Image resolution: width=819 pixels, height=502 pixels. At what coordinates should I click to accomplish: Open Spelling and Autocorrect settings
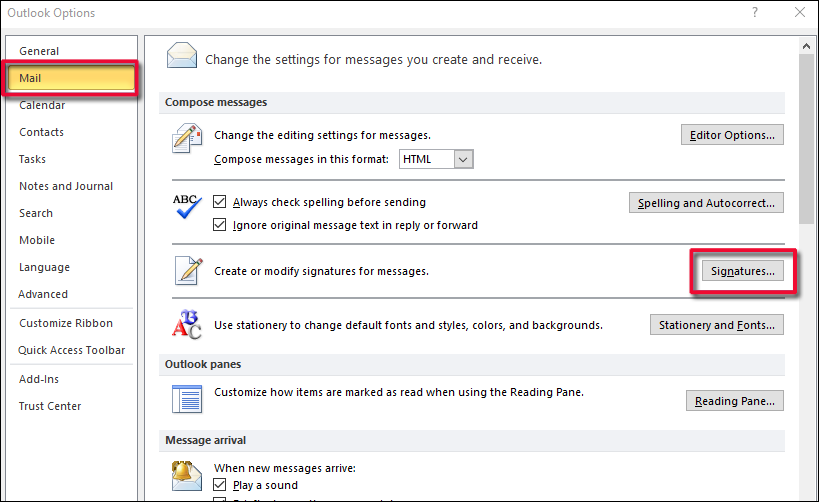click(x=706, y=203)
